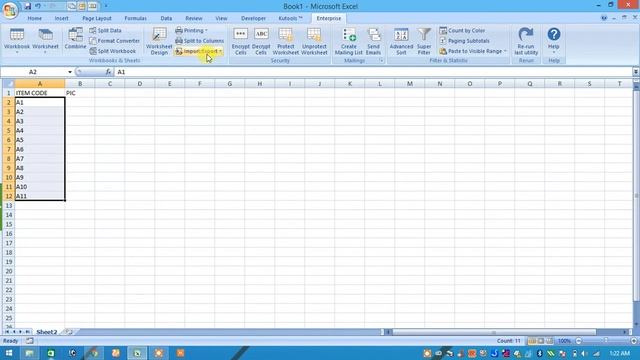
Task: Click the Excel icon on the taskbar
Action: coord(137,353)
